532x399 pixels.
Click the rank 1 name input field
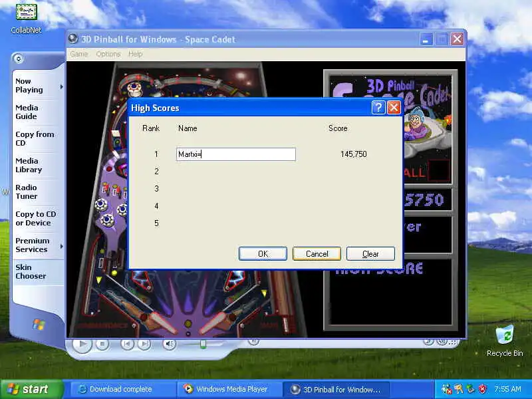point(236,154)
